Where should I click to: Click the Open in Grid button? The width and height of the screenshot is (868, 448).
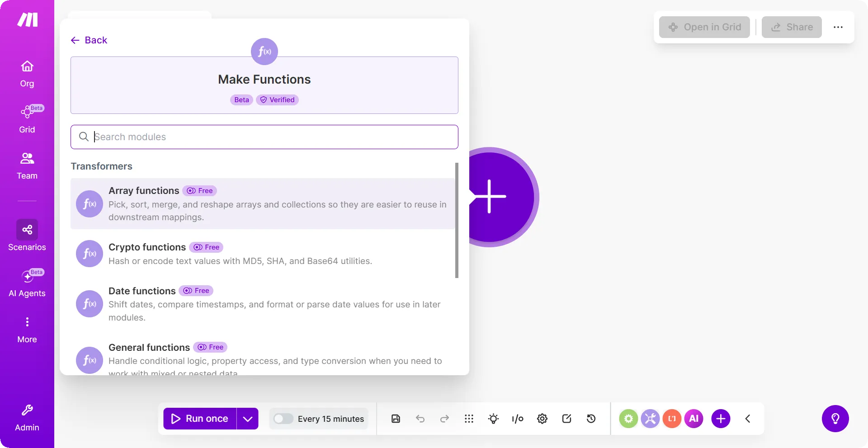tap(704, 27)
